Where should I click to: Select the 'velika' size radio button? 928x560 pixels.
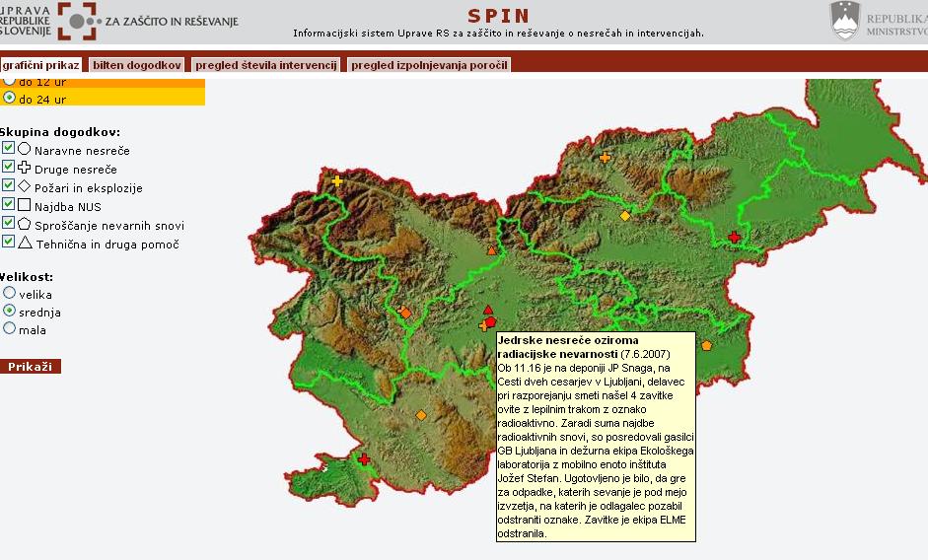(x=10, y=293)
